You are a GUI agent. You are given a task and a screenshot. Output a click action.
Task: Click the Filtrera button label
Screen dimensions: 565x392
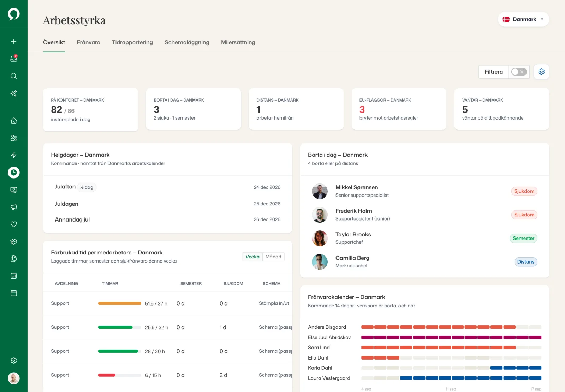(494, 72)
